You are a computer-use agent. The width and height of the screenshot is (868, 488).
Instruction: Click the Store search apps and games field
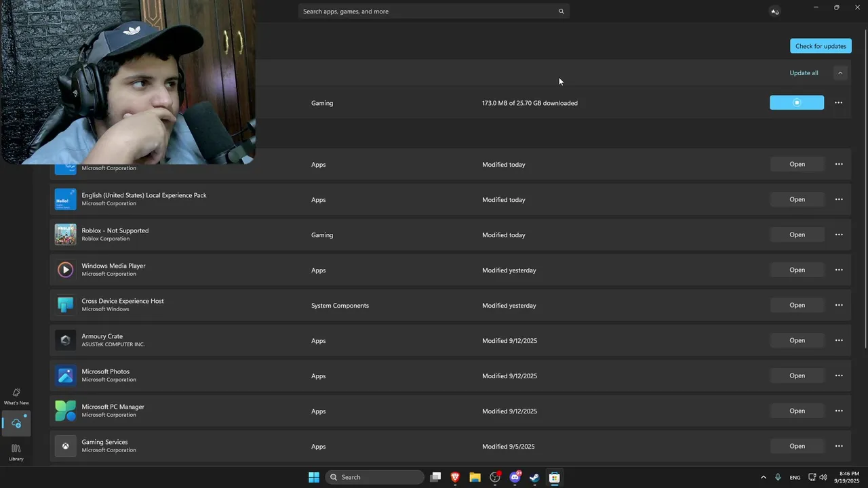click(433, 12)
